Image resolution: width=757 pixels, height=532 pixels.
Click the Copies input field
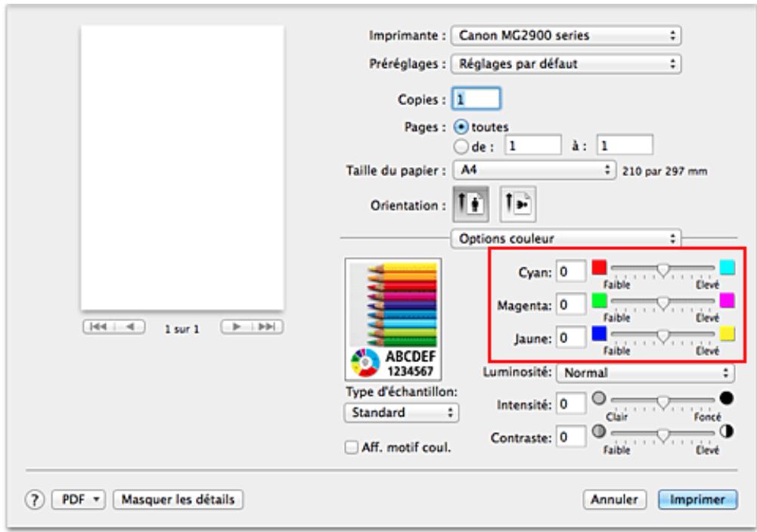click(476, 99)
